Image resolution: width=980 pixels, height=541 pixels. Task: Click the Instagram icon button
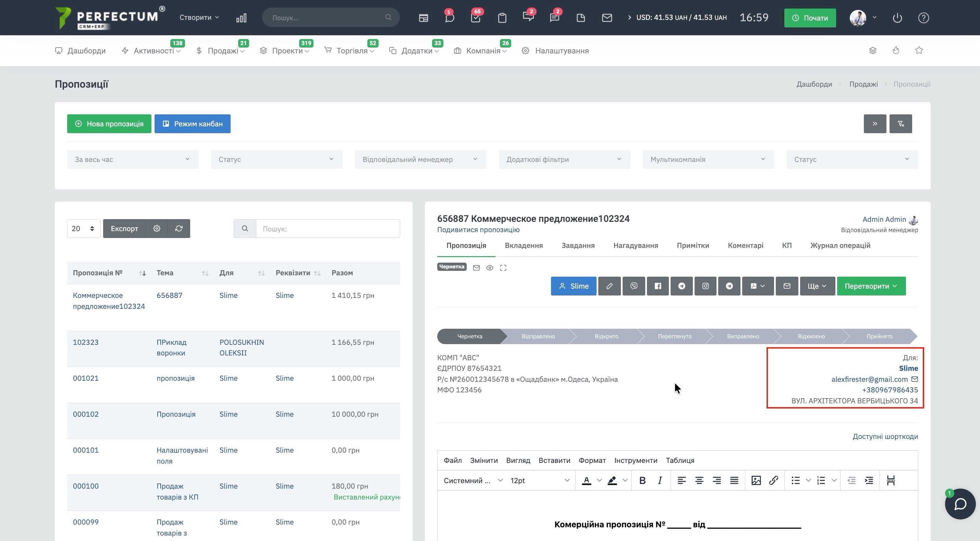pyautogui.click(x=705, y=286)
